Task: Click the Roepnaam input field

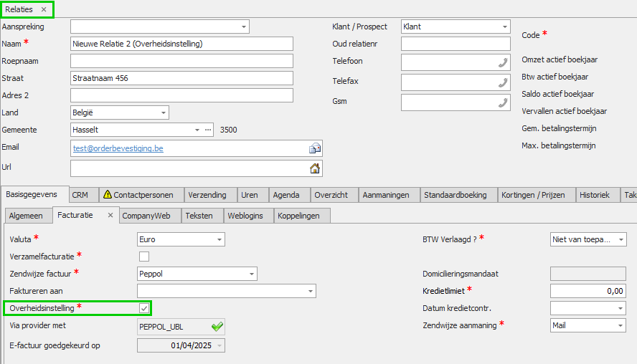Action: [181, 61]
